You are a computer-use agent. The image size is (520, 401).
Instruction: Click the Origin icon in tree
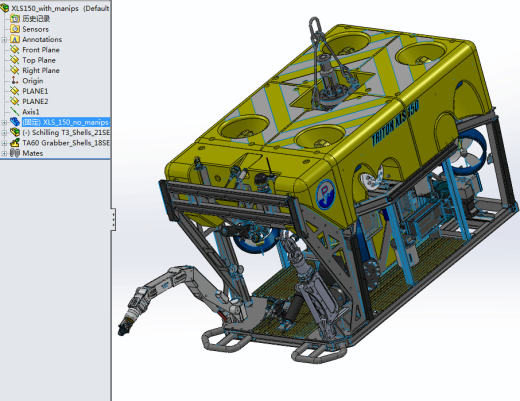point(14,81)
